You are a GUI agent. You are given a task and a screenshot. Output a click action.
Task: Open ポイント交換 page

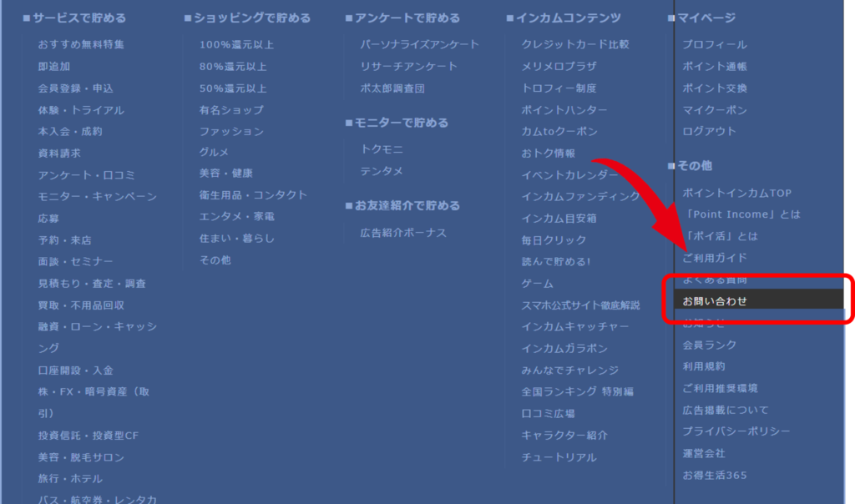click(x=715, y=88)
